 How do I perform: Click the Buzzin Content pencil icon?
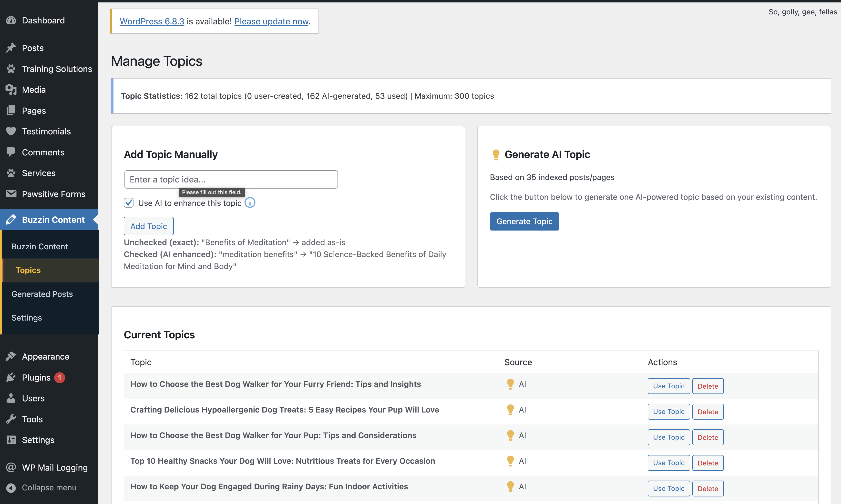point(11,219)
